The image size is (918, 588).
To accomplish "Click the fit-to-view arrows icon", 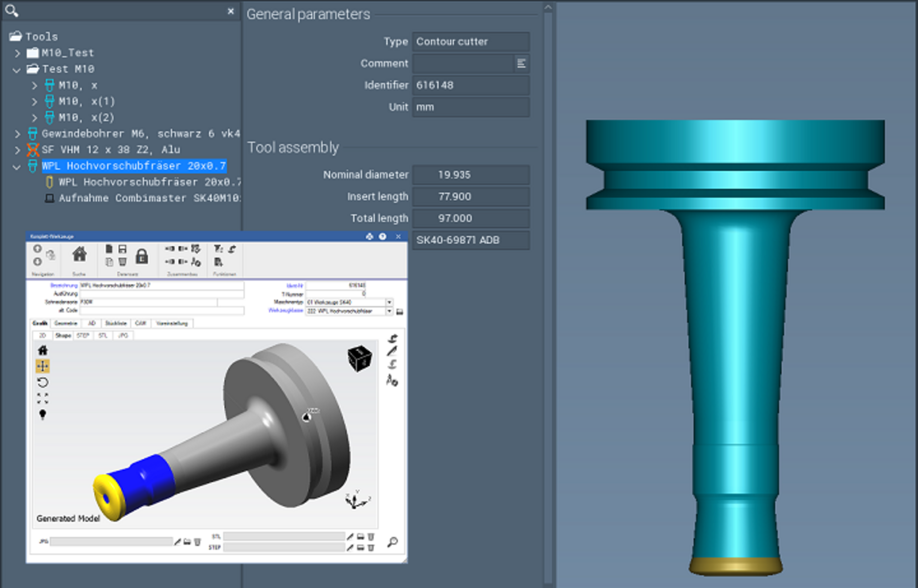I will tap(43, 398).
